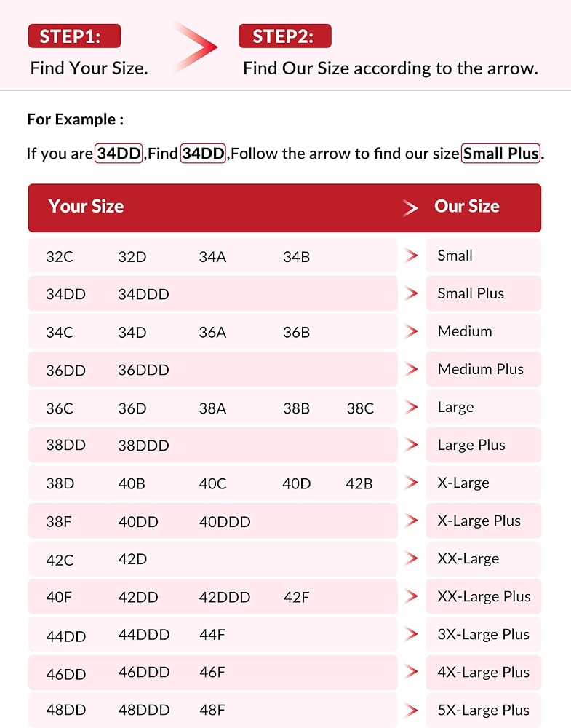Click the arrow next to Medium Plus
Image resolution: width=571 pixels, height=728 pixels.
coord(412,369)
